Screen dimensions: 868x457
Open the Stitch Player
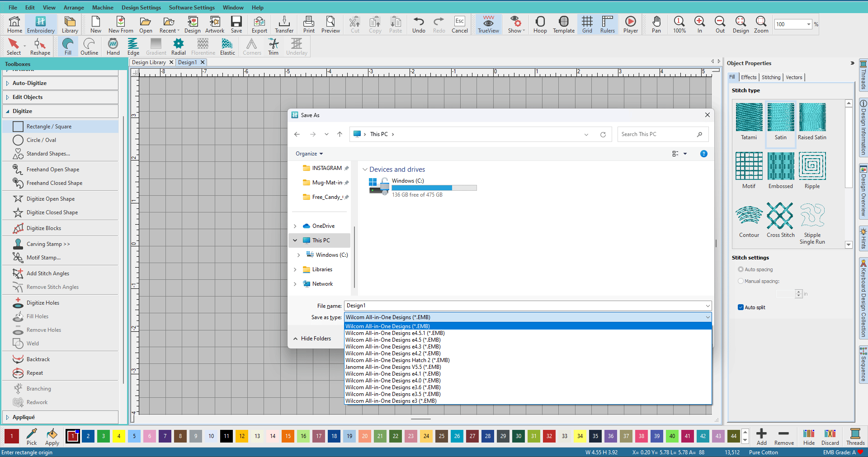pyautogui.click(x=631, y=24)
